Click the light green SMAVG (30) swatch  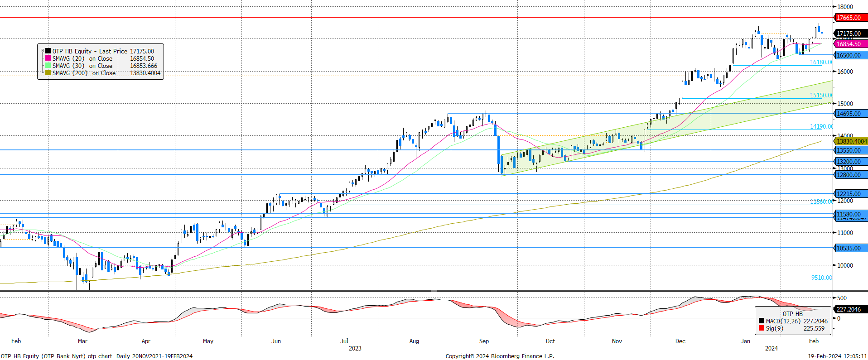click(48, 66)
